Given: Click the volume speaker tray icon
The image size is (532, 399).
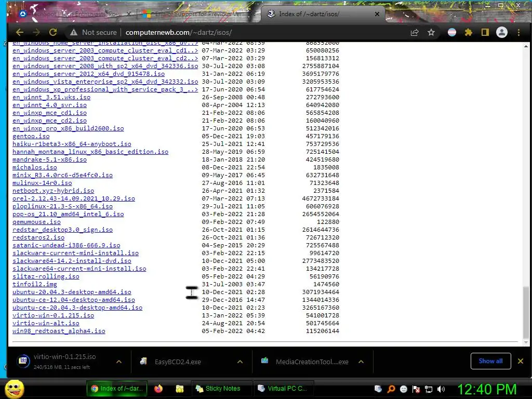Looking at the screenshot, I should point(441,389).
